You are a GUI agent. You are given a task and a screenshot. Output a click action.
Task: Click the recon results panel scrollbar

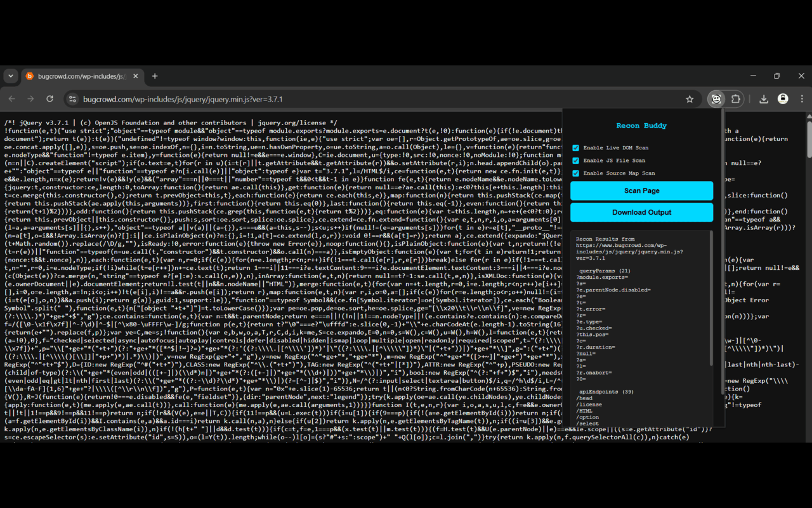(x=710, y=298)
